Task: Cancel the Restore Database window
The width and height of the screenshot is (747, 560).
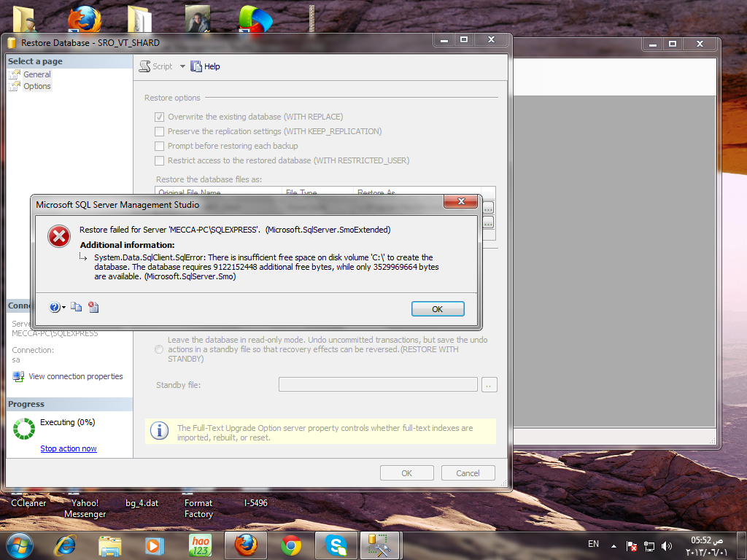Action: [468, 473]
